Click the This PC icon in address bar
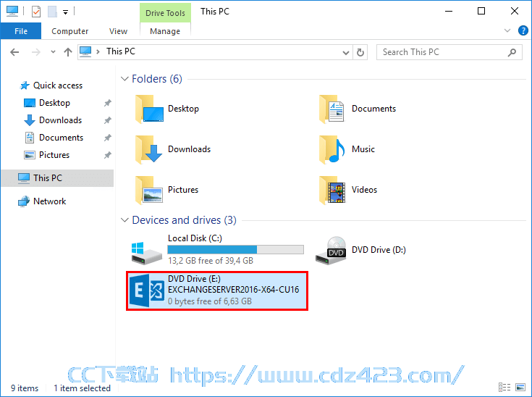 click(x=85, y=51)
